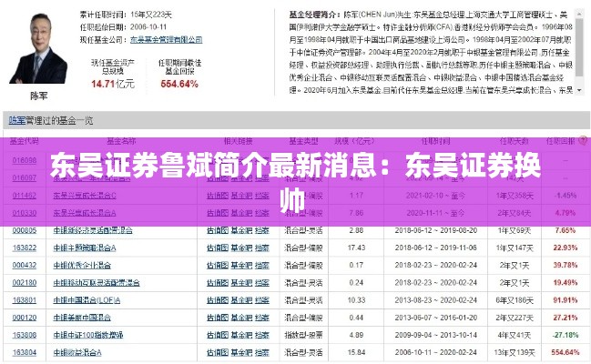
Task: Click the scroll-up arrow of the manager bio
Action: (579, 14)
